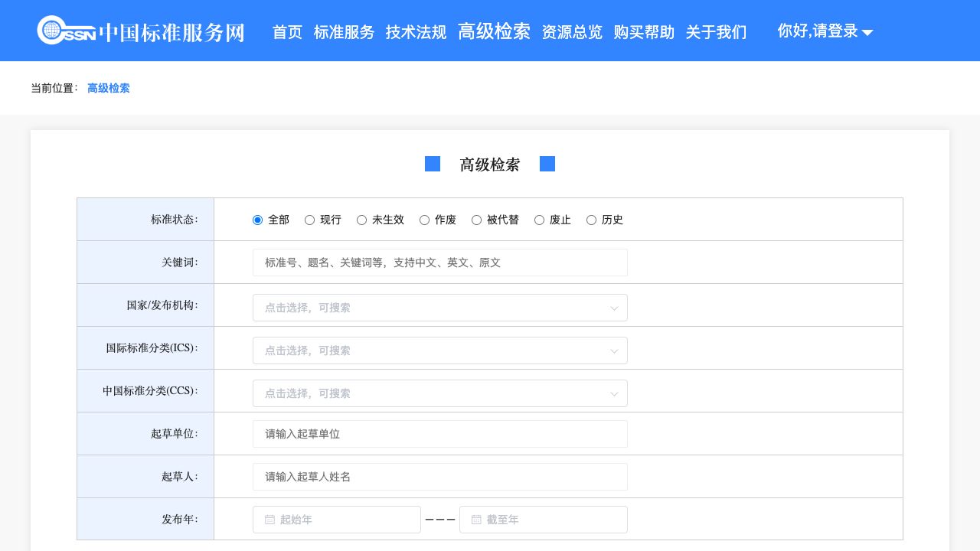Image resolution: width=980 pixels, height=551 pixels.
Task: Click the 高级检索 breadcrumb link
Action: tap(109, 88)
